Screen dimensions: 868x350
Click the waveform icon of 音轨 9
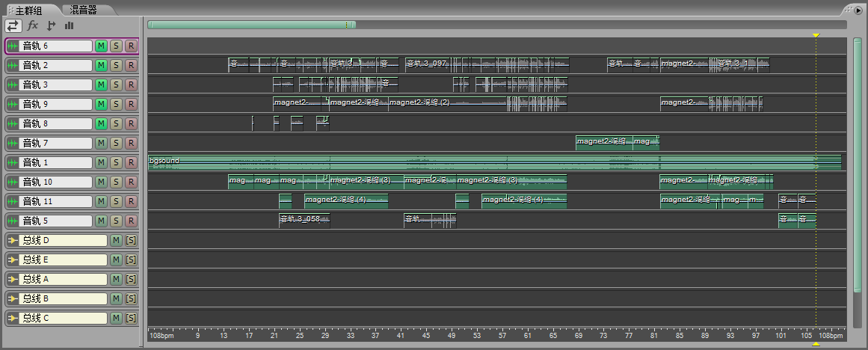(x=12, y=104)
